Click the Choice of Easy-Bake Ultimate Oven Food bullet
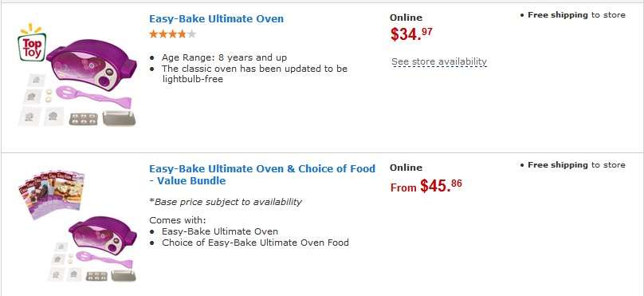 pyautogui.click(x=255, y=243)
